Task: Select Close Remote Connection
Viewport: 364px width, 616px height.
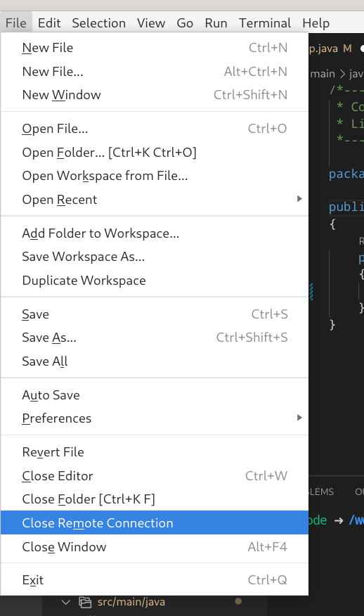Action: [x=155, y=523]
